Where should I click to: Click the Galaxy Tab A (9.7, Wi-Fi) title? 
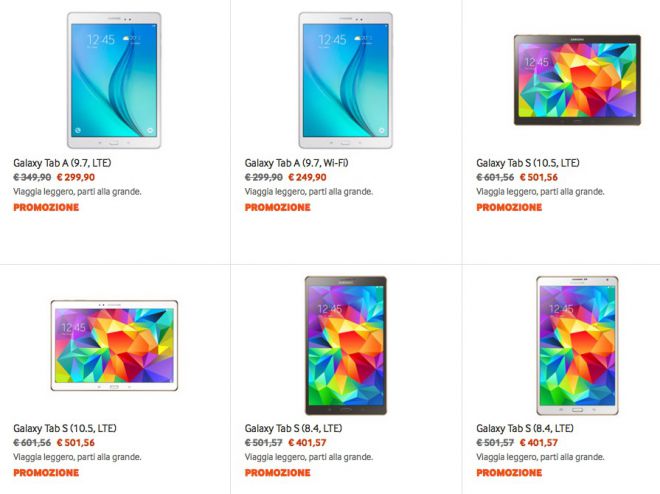click(x=296, y=163)
